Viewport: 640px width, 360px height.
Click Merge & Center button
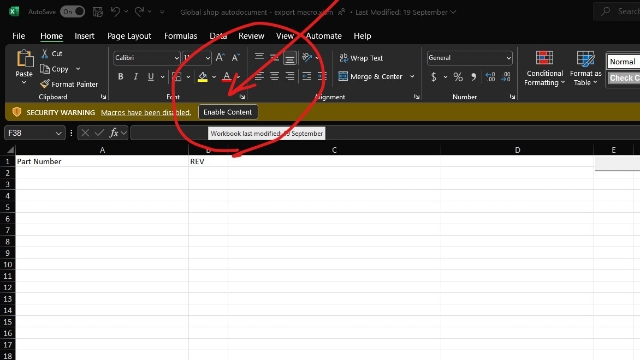[371, 76]
